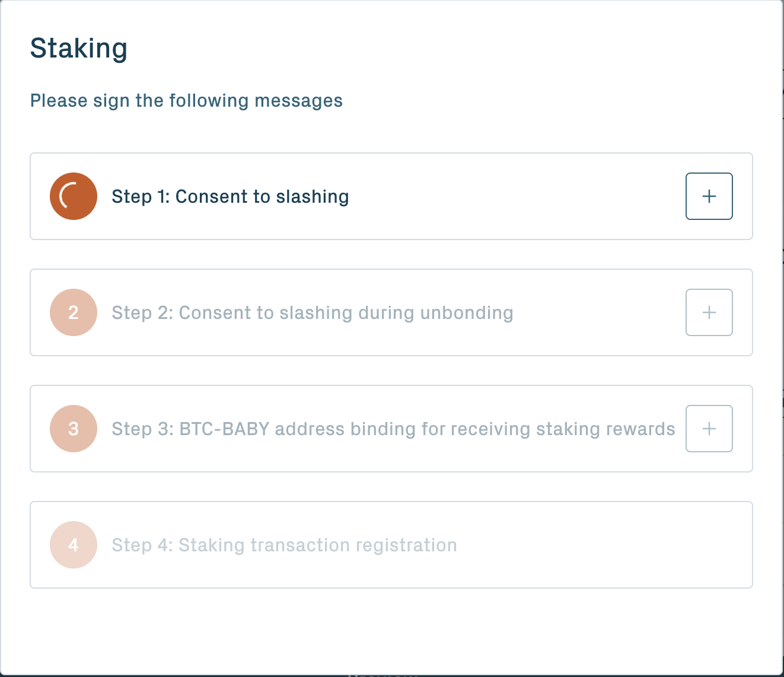Click the Staking heading
The height and width of the screenshot is (677, 784).
click(x=79, y=48)
